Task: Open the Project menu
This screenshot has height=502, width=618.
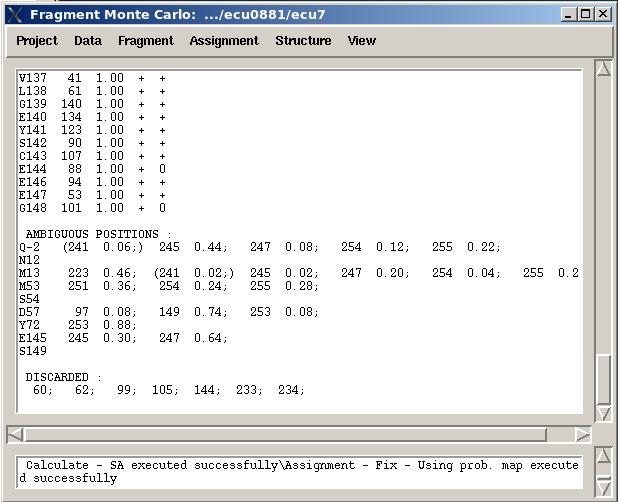Action: [37, 41]
